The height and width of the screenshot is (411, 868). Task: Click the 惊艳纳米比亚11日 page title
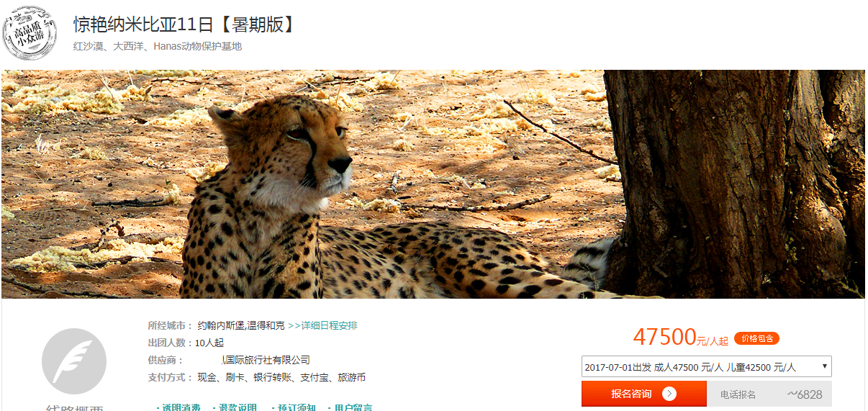184,24
